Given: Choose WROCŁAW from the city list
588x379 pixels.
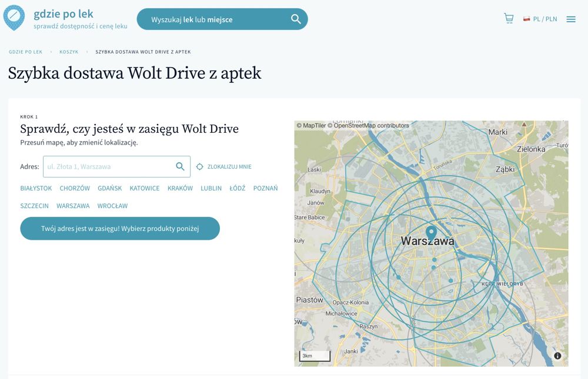Looking at the screenshot, I should coord(112,206).
